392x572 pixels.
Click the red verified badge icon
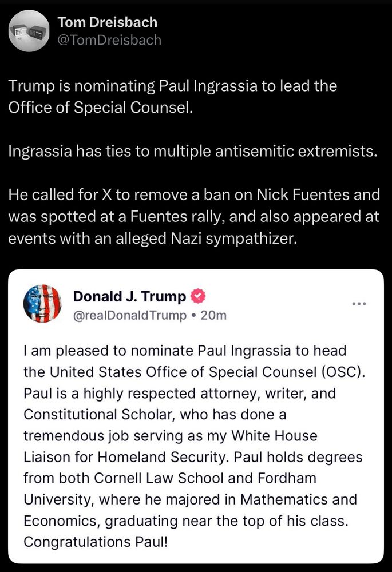pyautogui.click(x=197, y=297)
